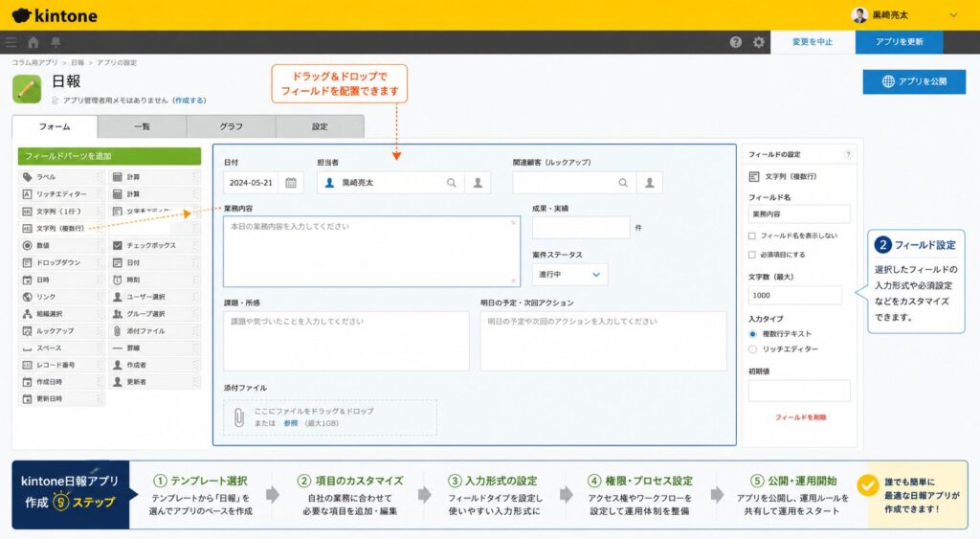Screen dimensions: 980x539
Task: Click the 明日の予定・次回アクション textarea
Action: [x=603, y=341]
